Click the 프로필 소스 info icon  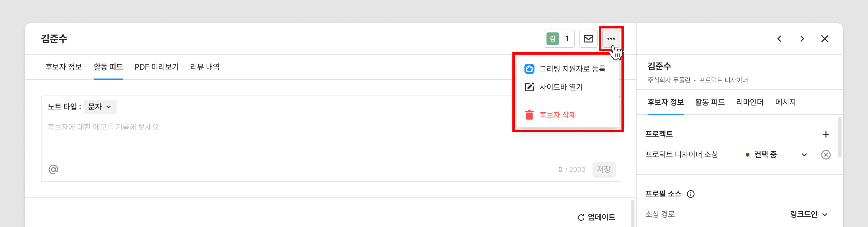(x=690, y=194)
